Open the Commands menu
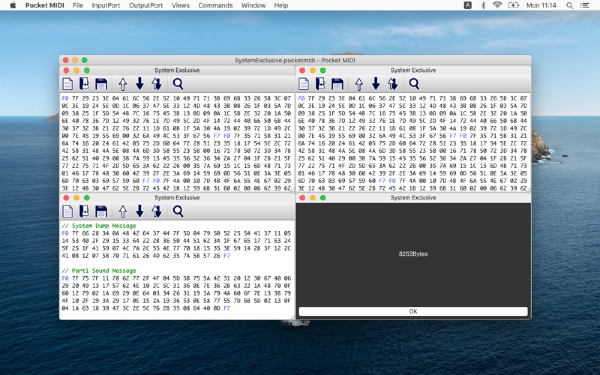This screenshot has height=375, width=600. (215, 5)
